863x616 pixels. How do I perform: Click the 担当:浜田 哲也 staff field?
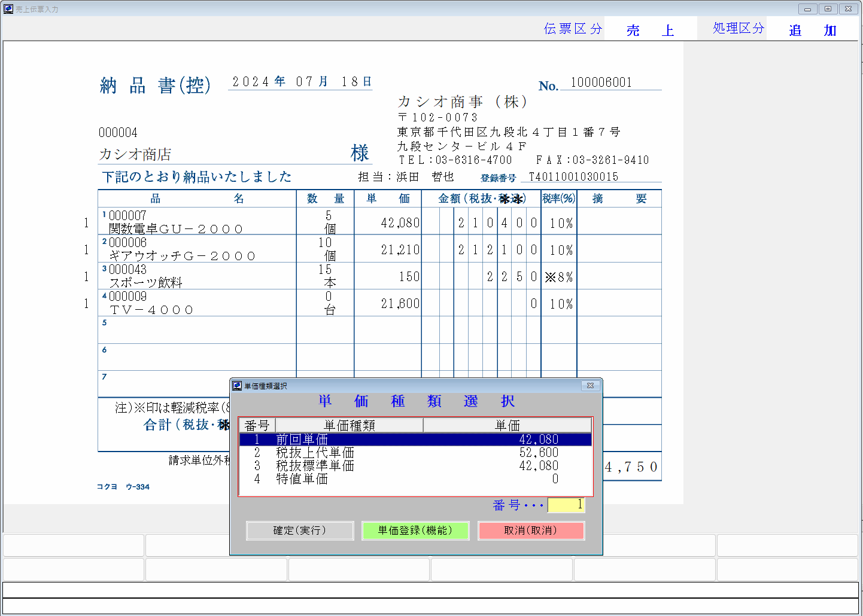coord(406,177)
